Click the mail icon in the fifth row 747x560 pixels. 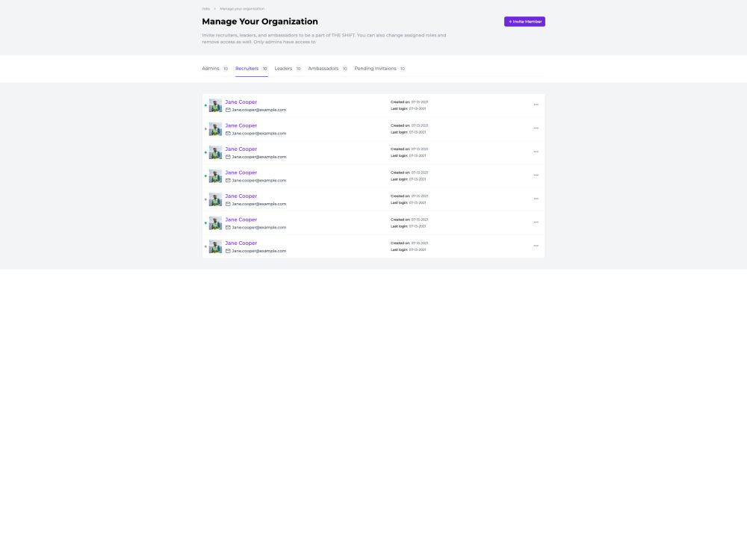(x=228, y=204)
